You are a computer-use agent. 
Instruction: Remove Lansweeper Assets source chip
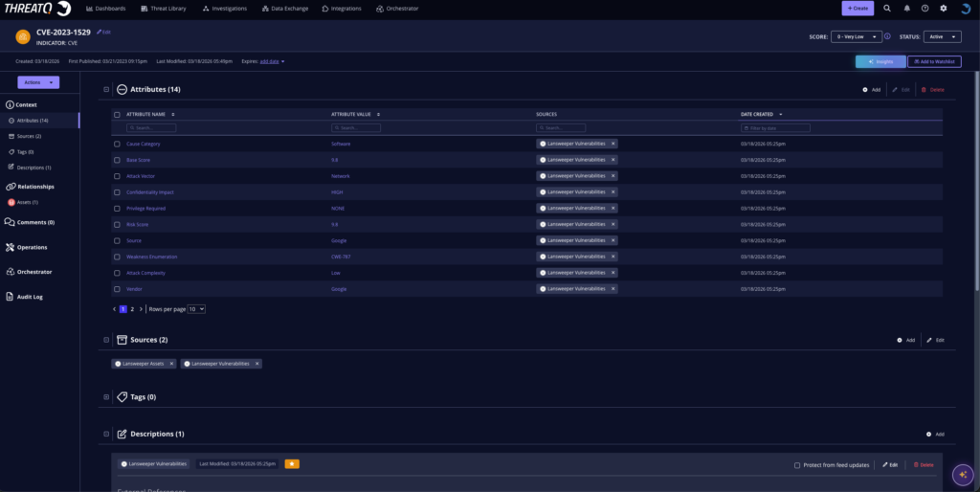[x=172, y=363]
